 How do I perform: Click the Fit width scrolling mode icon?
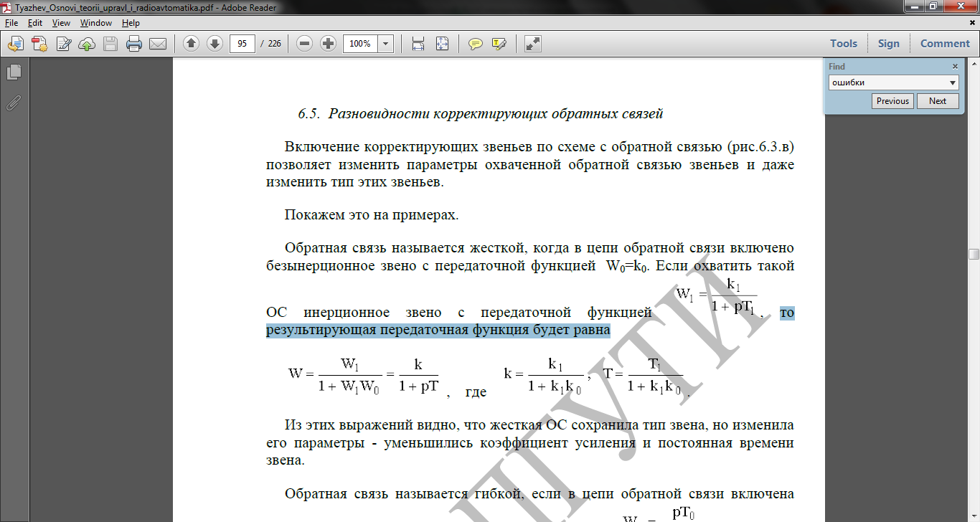pyautogui.click(x=418, y=44)
